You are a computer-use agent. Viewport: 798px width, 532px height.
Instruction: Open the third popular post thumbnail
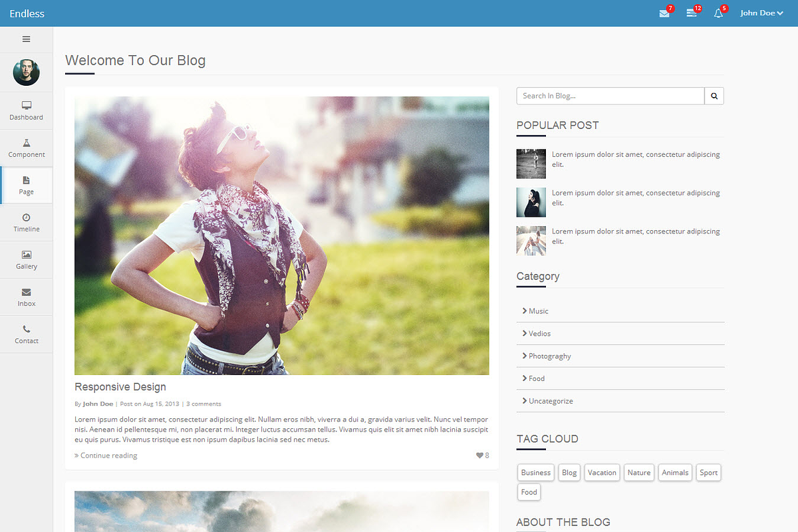[x=531, y=241]
